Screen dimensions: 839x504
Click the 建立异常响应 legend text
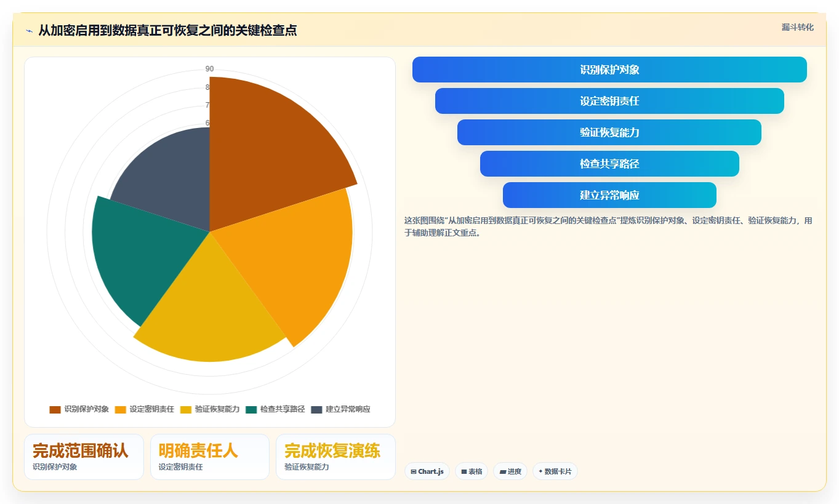(347, 409)
